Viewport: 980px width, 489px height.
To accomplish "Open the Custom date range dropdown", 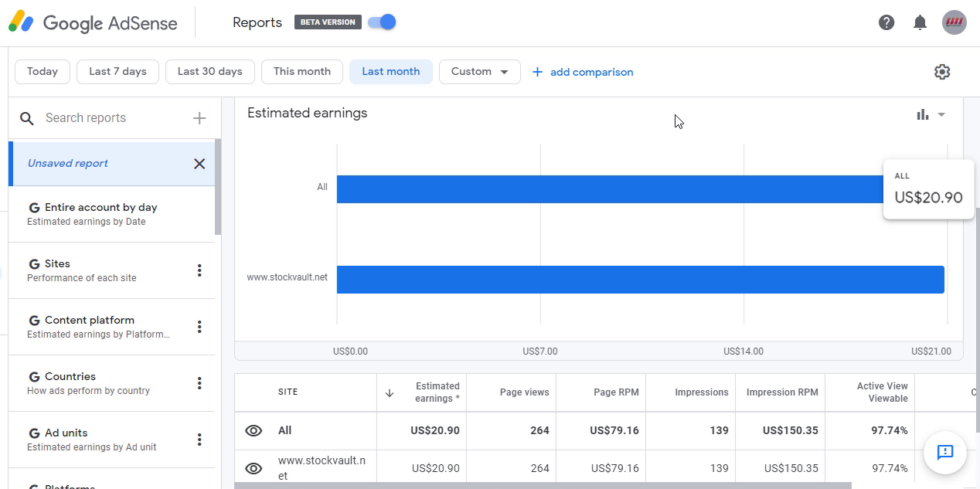I will pos(479,72).
